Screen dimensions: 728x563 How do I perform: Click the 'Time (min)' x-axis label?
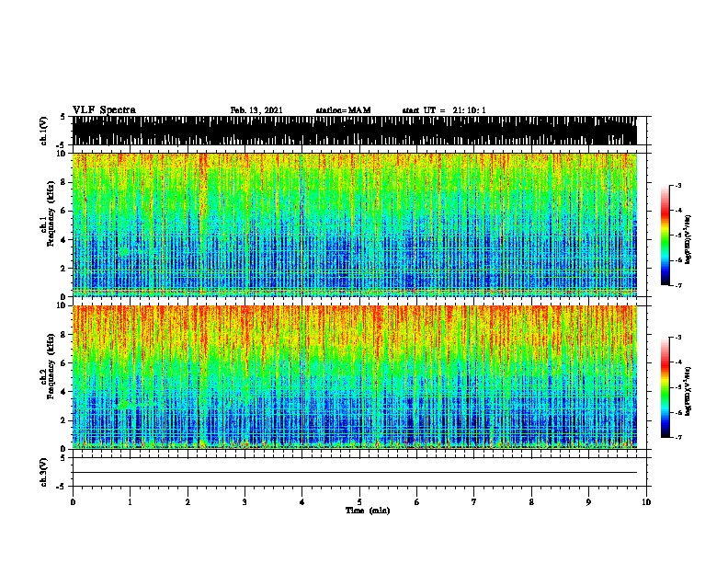point(368,511)
